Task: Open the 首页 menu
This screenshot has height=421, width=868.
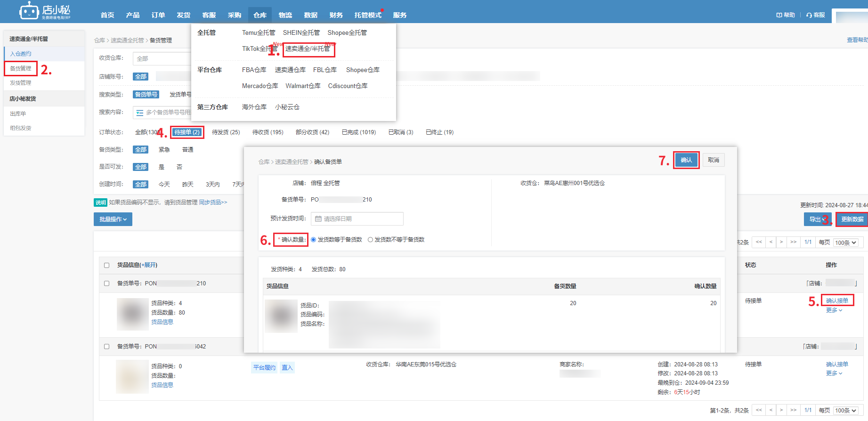Action: click(x=107, y=15)
